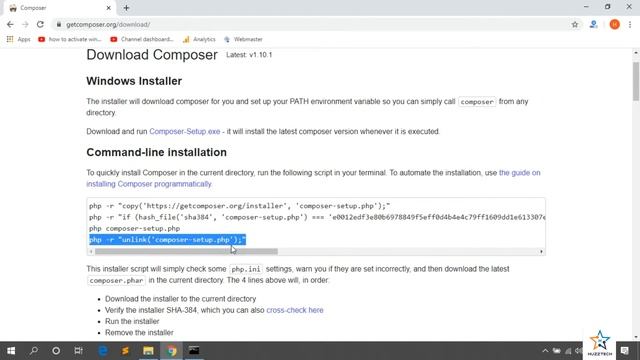The width and height of the screenshot is (640, 360).
Task: Select the Composer browser tab
Action: click(x=59, y=8)
